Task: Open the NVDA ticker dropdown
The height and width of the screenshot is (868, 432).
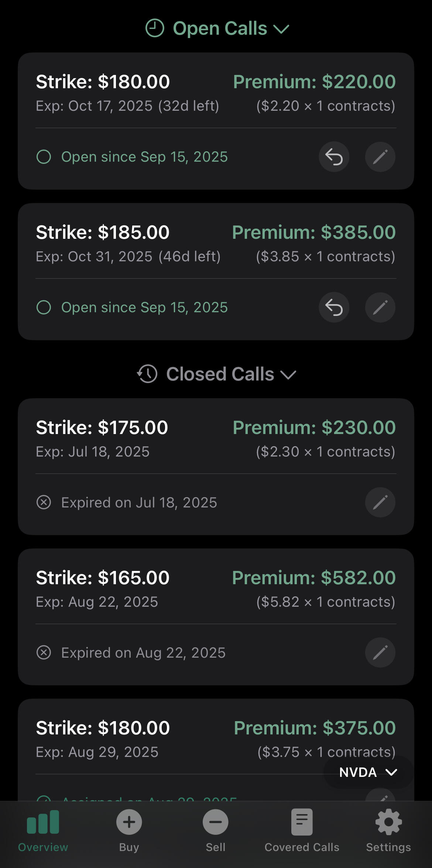Action: (368, 772)
